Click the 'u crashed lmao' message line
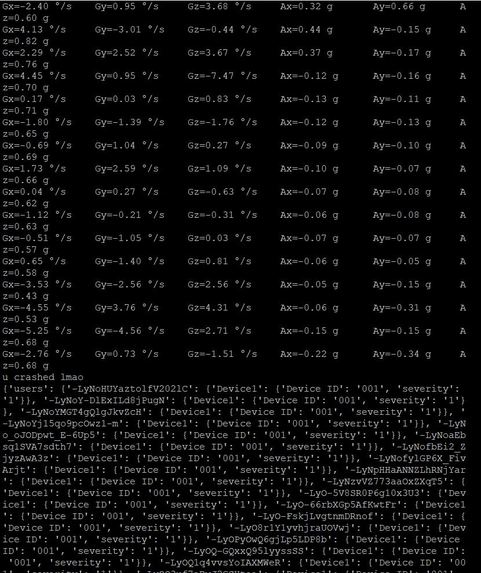The width and height of the screenshot is (481, 573). [43, 377]
